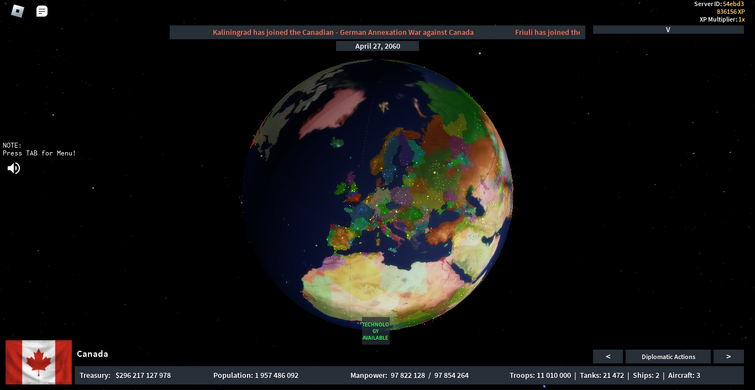Mute game sound with speaker icon

coord(13,168)
